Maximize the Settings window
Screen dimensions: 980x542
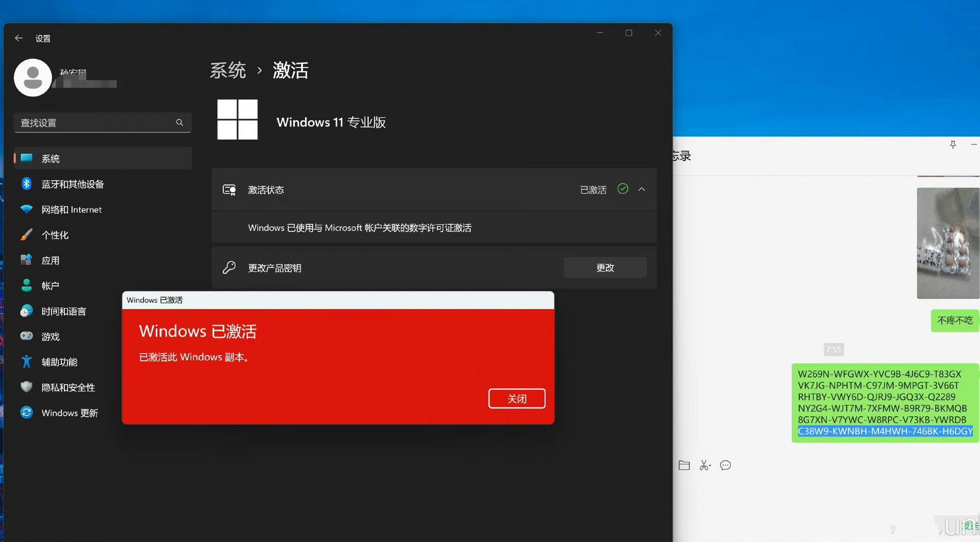629,33
